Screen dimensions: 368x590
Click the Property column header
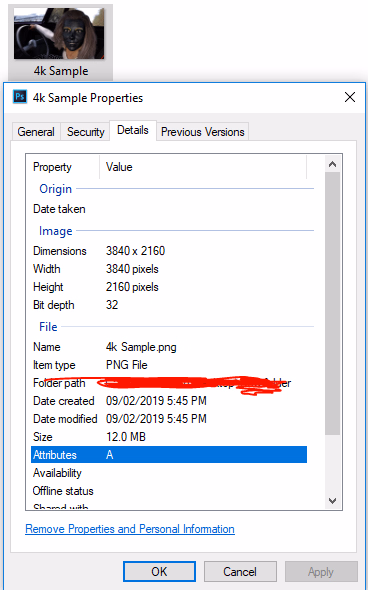(62, 167)
